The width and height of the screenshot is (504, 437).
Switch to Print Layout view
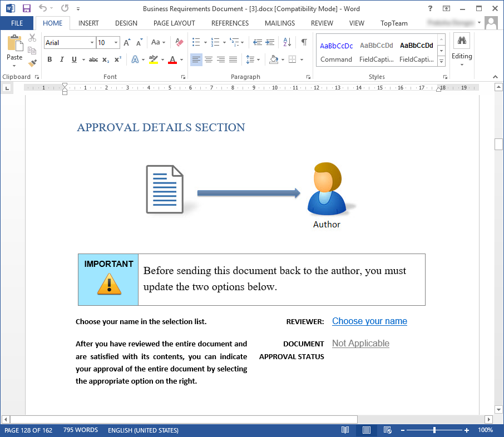click(367, 430)
